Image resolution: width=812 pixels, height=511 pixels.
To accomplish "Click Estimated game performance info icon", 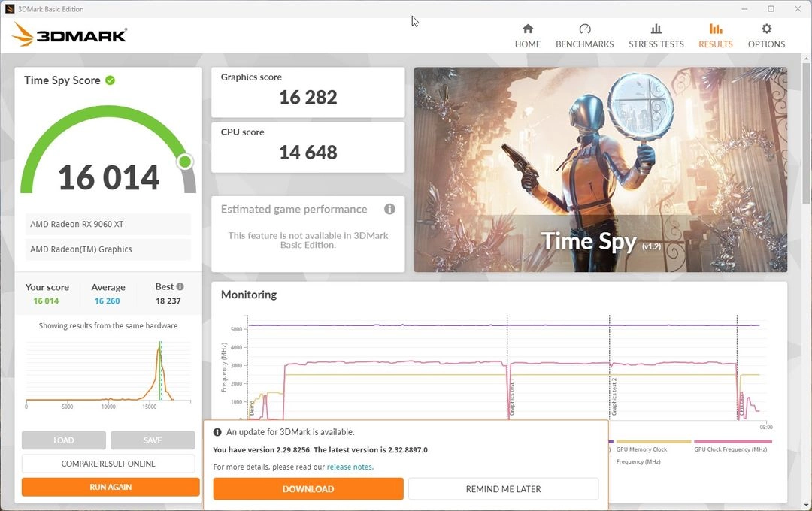I will (389, 209).
